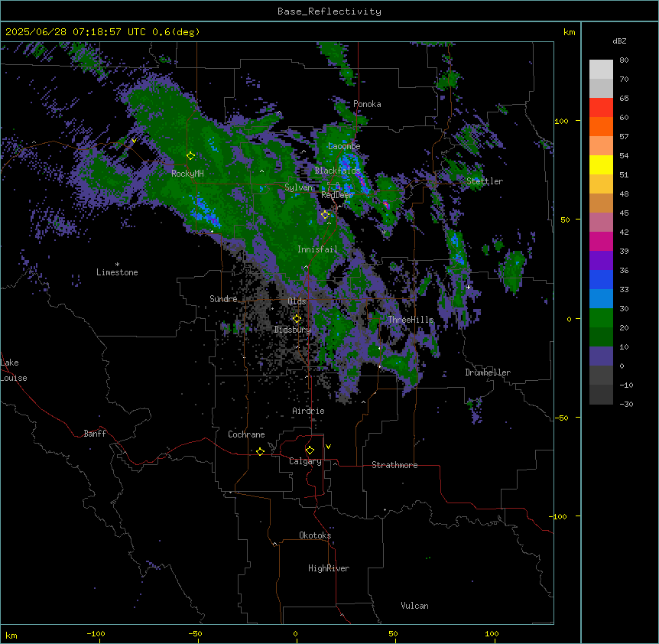Click the yellow V marker northwest of RockyMH
Image resolution: width=659 pixels, height=644 pixels.
tap(134, 141)
